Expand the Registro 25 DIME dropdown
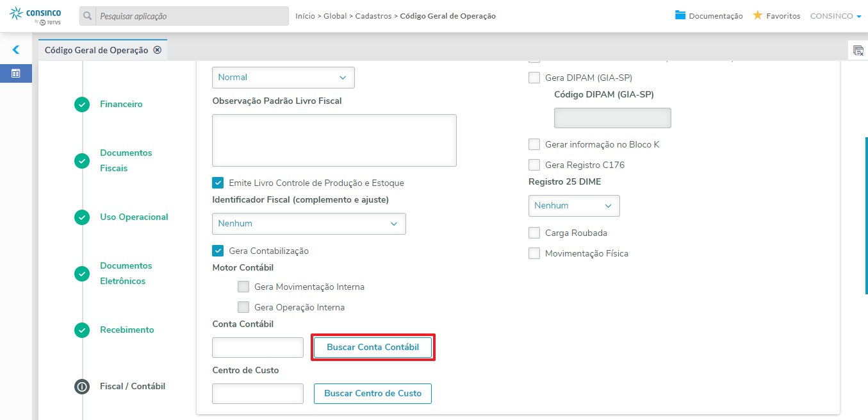The image size is (868, 420). (x=574, y=206)
